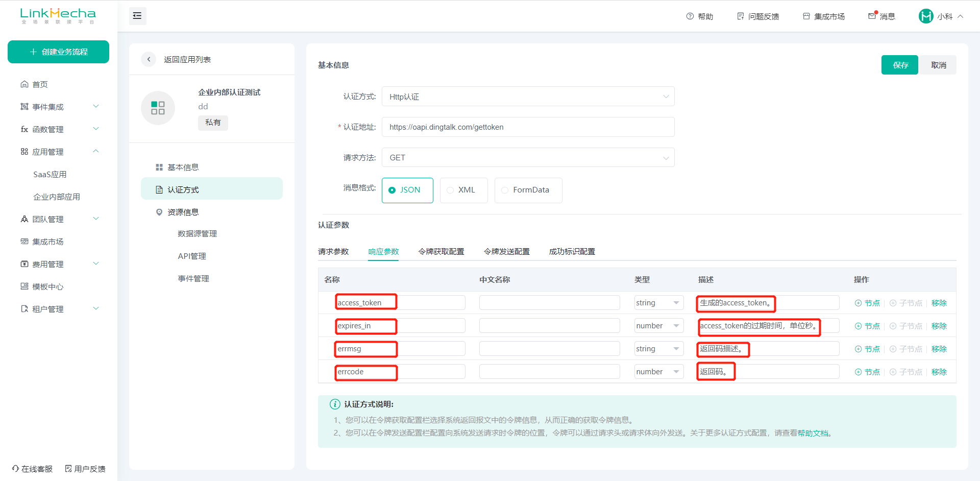
Task: Collapse the sidebar with the menu fold icon
Action: (x=137, y=16)
